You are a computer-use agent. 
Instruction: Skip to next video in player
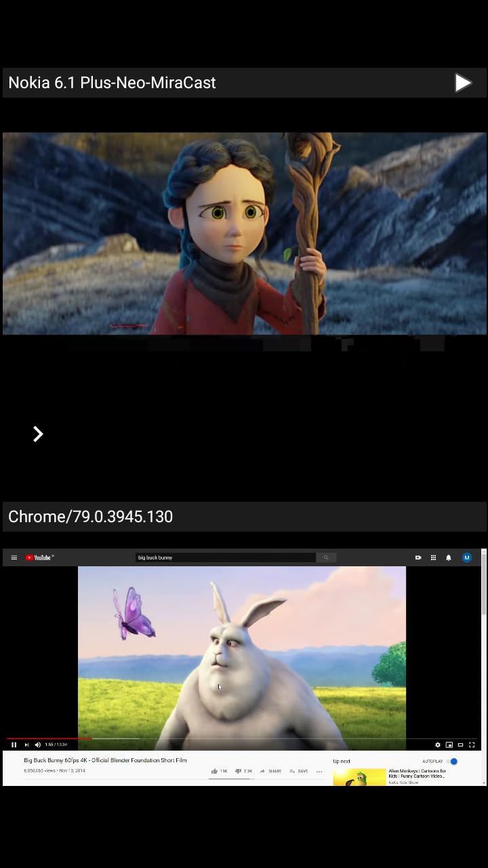click(26, 745)
